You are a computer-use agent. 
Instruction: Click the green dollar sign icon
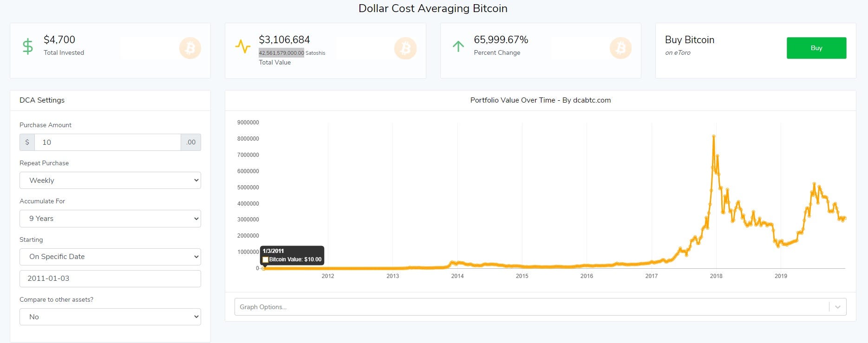click(x=28, y=47)
